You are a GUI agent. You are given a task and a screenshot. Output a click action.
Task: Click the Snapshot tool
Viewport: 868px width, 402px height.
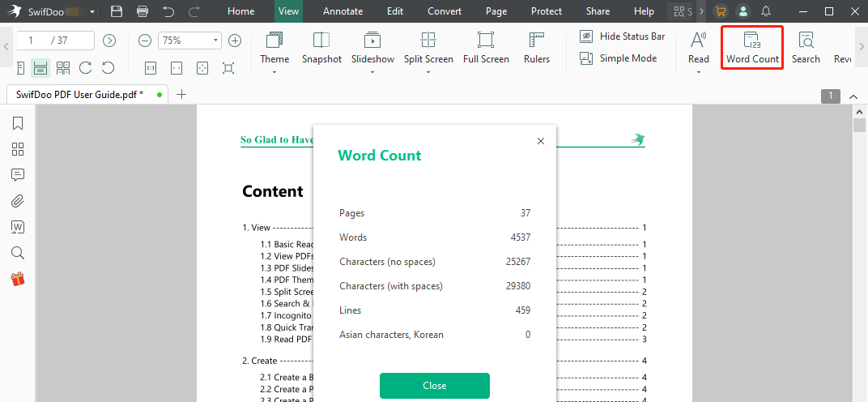coord(321,48)
